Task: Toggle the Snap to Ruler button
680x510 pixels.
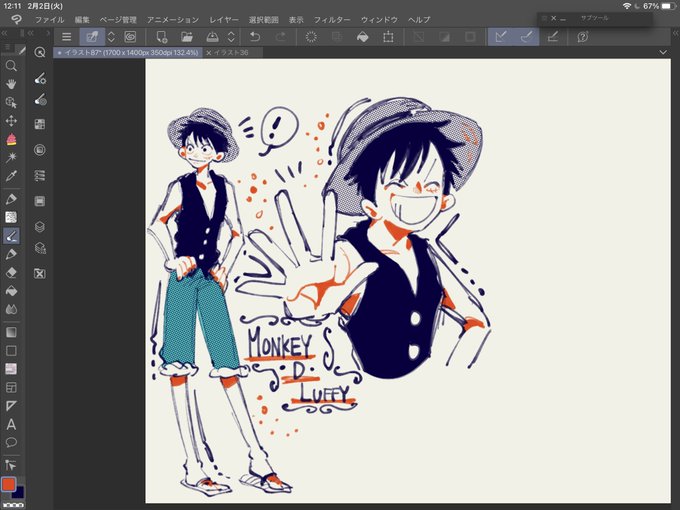Action: (501, 37)
